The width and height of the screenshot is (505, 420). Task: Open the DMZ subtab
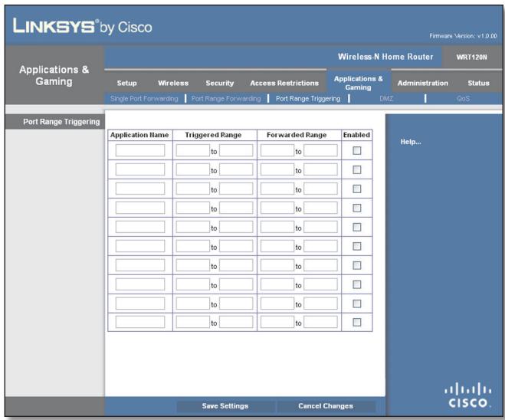tap(386, 99)
